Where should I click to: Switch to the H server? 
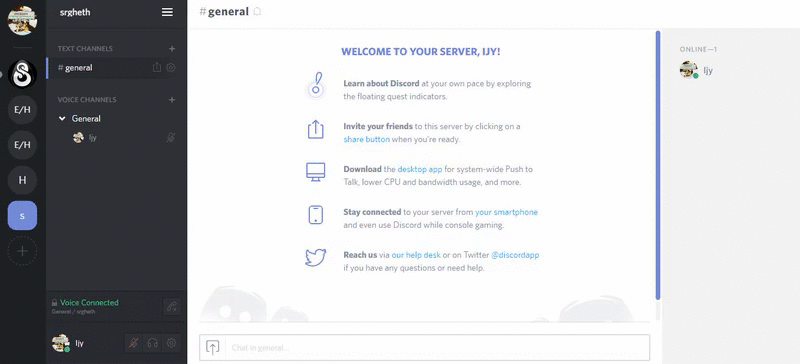tap(22, 180)
